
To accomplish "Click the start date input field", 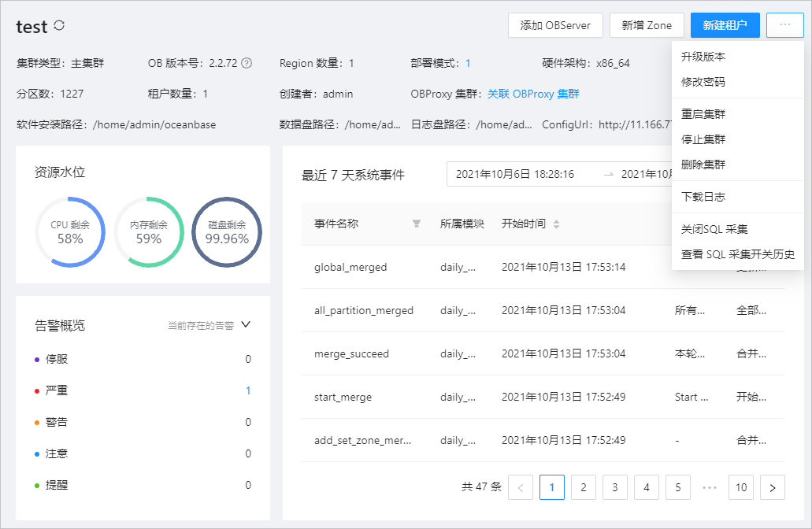I will pos(523,175).
